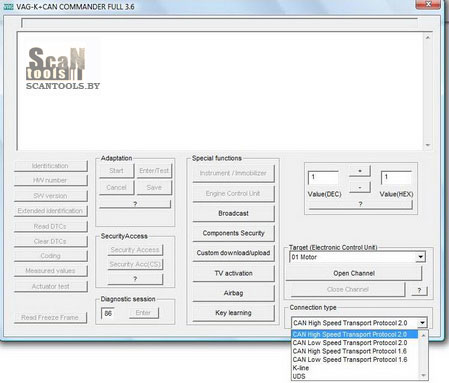Image resolution: width=449 pixels, height=383 pixels.
Task: Click the Security Acc(CS) button
Action: click(135, 264)
